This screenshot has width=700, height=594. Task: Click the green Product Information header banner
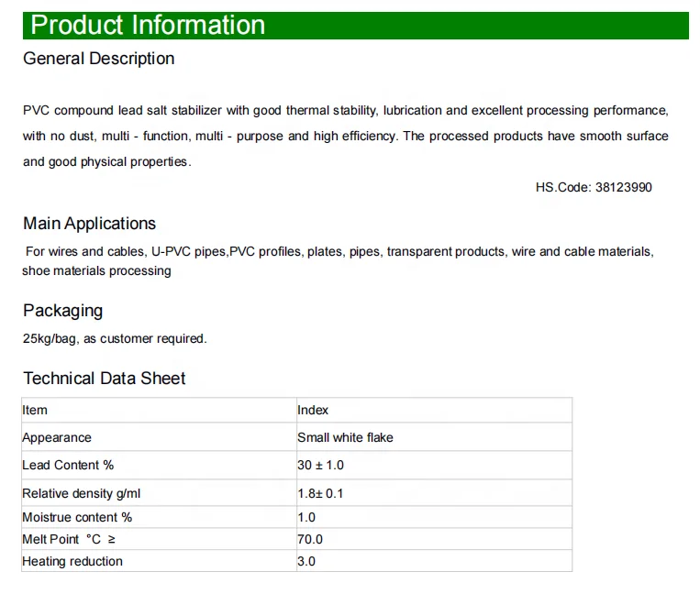(x=355, y=25)
